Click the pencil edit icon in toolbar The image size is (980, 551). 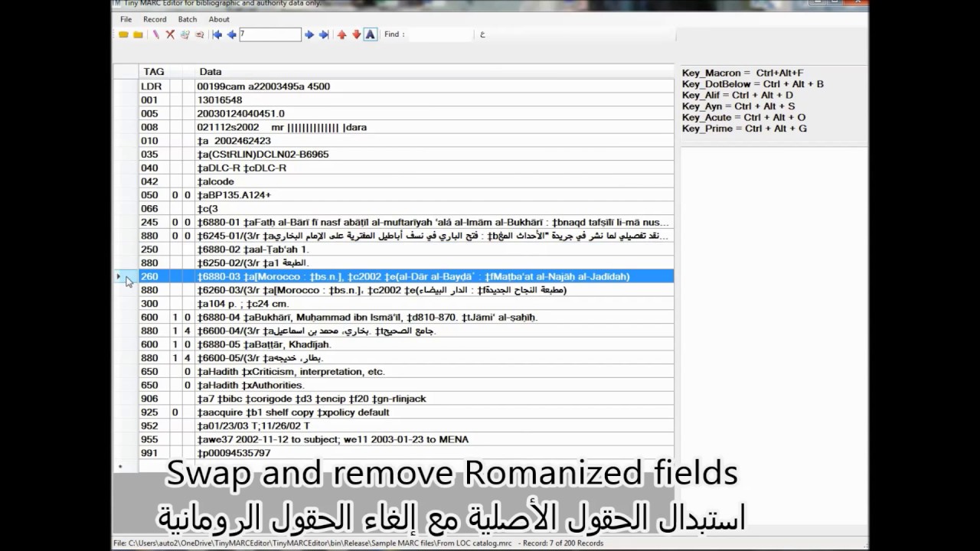pos(156,34)
